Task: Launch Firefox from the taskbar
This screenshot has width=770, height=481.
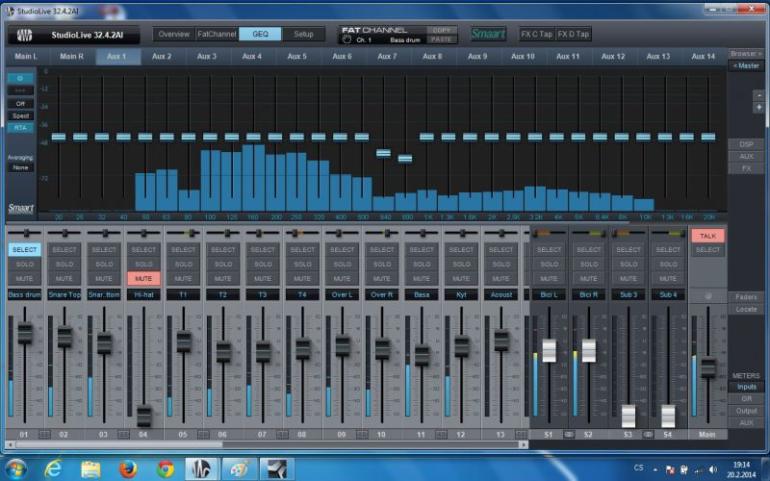Action: (129, 469)
